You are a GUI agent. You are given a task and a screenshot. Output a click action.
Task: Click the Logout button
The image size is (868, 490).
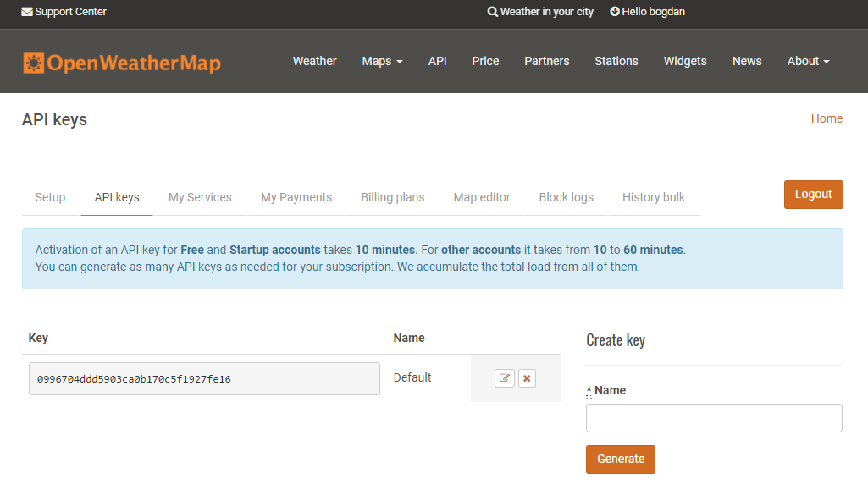click(x=813, y=195)
